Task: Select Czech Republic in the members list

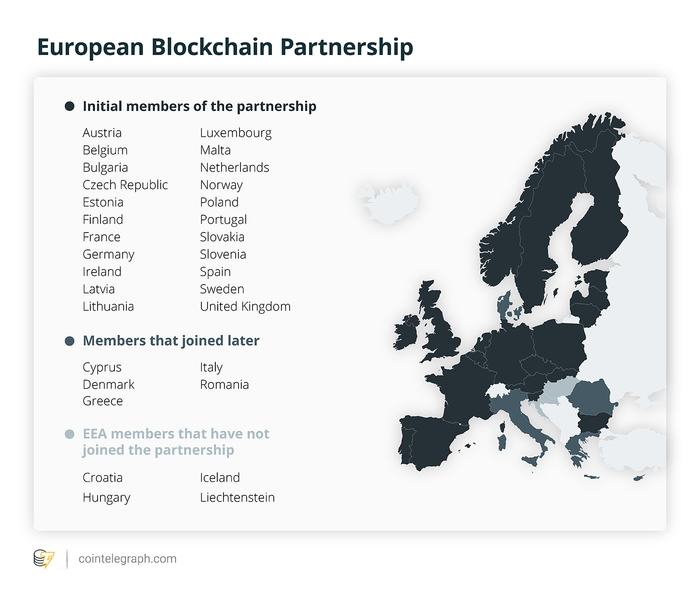Action: 125,185
